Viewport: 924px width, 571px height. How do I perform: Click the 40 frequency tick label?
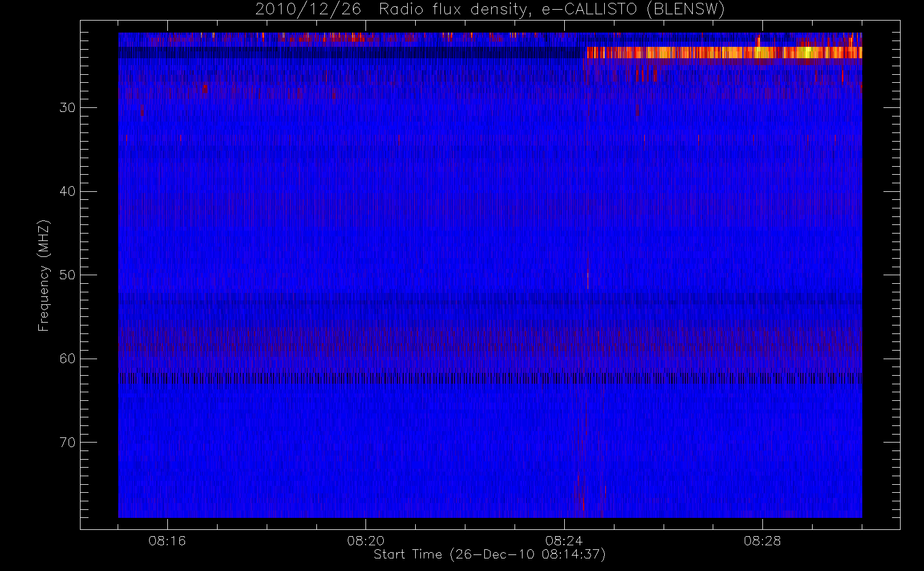coord(67,191)
